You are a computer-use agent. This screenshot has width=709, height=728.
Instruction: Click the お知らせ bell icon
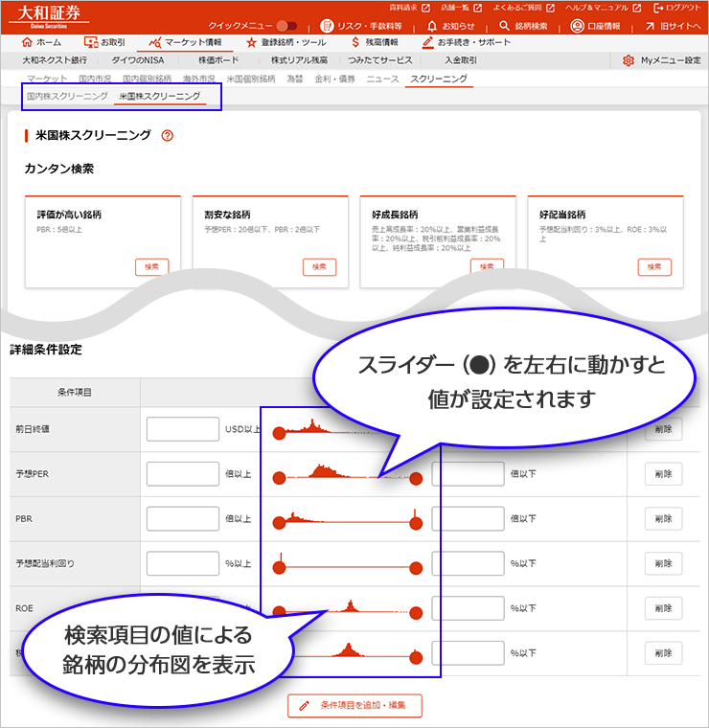pyautogui.click(x=432, y=26)
